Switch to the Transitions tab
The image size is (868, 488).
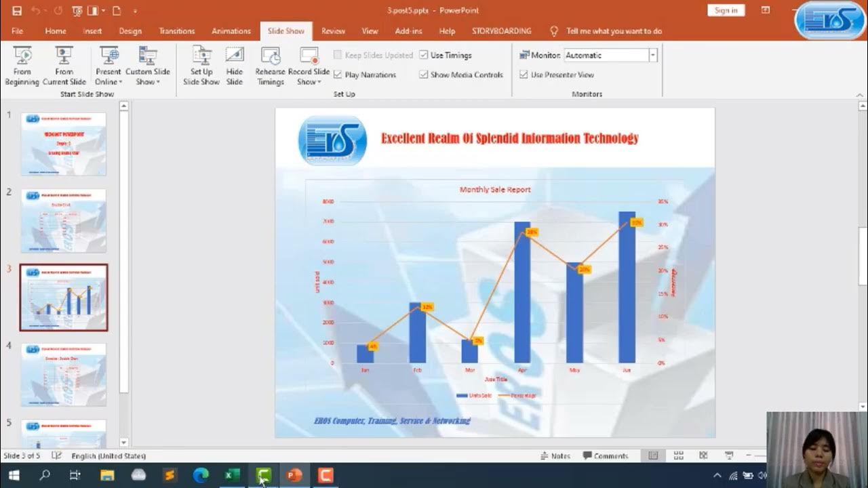click(x=176, y=31)
